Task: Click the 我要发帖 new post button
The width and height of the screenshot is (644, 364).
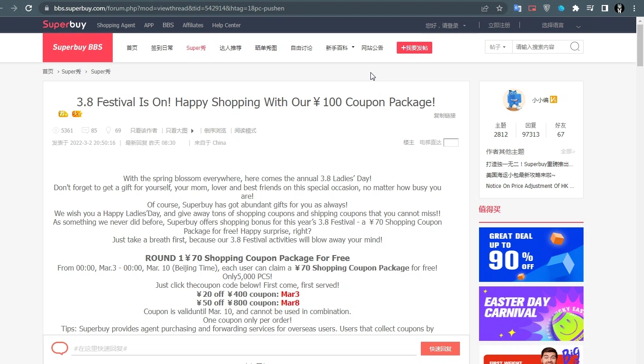Action: coord(414,48)
